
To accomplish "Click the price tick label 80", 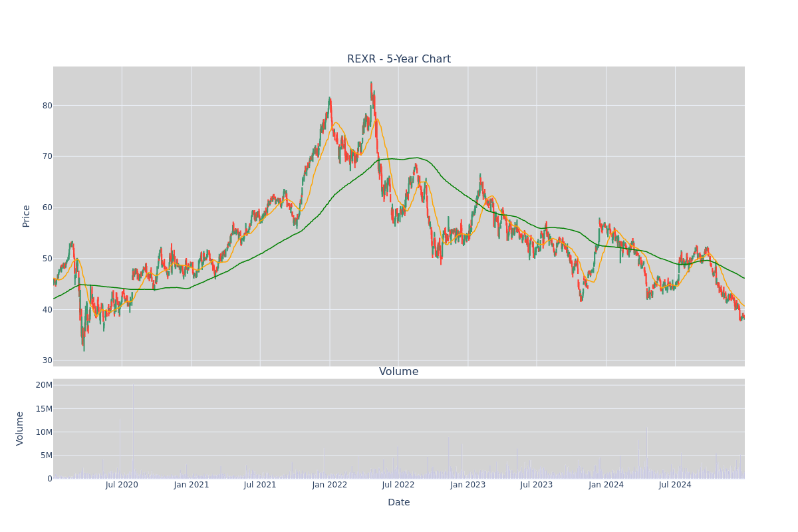I will 47,105.
